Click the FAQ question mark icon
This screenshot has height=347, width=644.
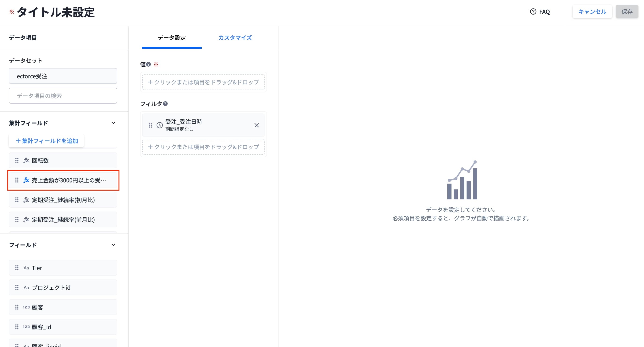pyautogui.click(x=533, y=12)
